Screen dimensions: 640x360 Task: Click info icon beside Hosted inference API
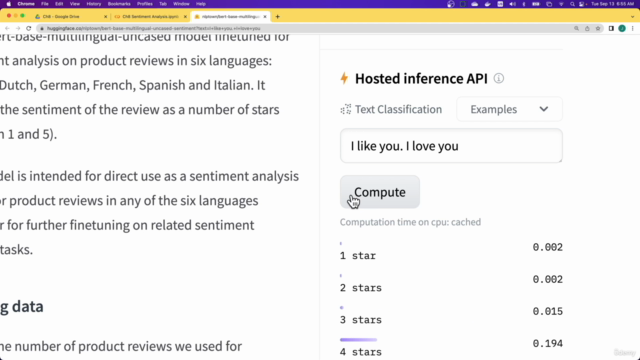tap(498, 78)
